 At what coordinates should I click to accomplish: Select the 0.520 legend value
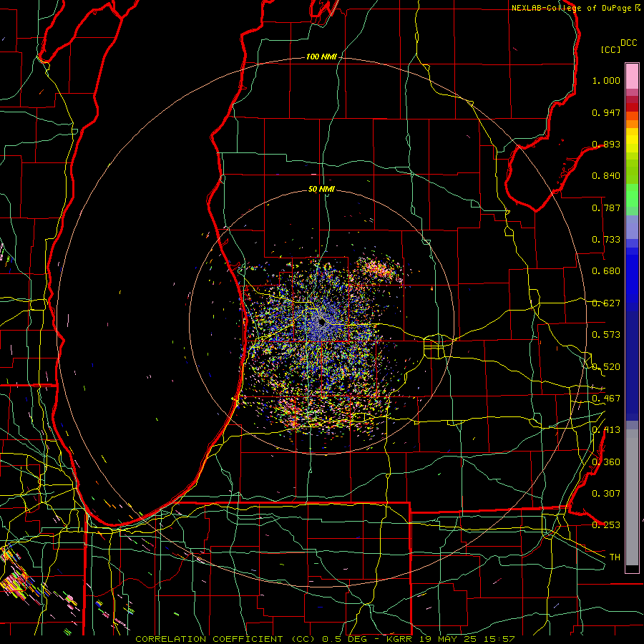click(x=606, y=367)
